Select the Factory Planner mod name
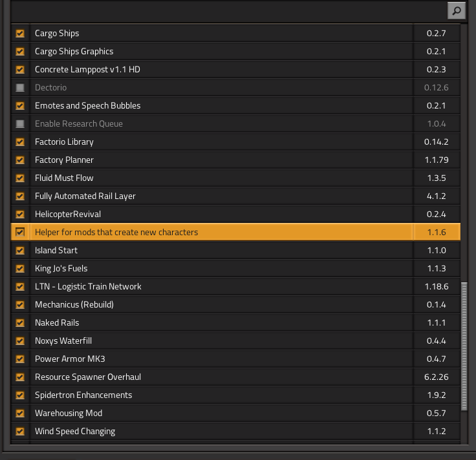 (x=65, y=160)
